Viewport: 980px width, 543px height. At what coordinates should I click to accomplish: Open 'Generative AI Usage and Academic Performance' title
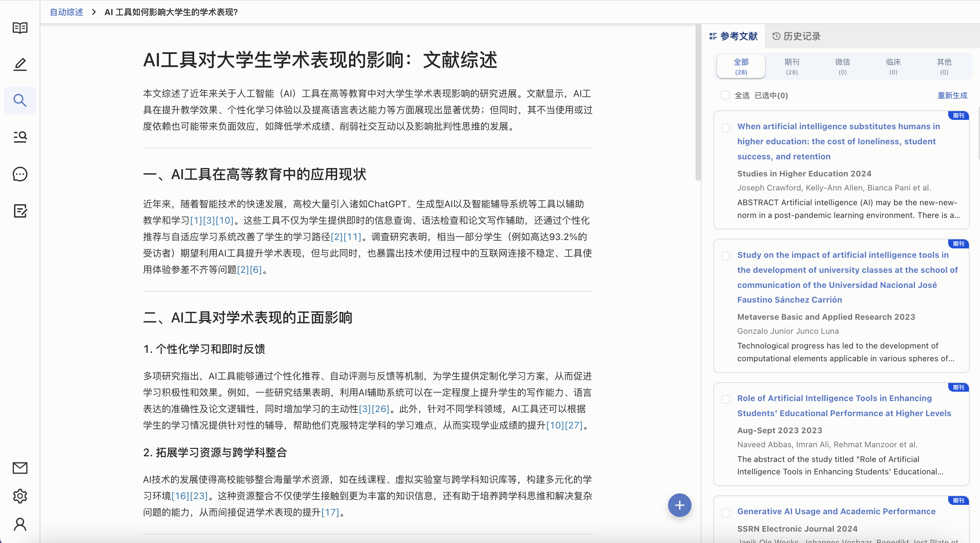click(836, 511)
